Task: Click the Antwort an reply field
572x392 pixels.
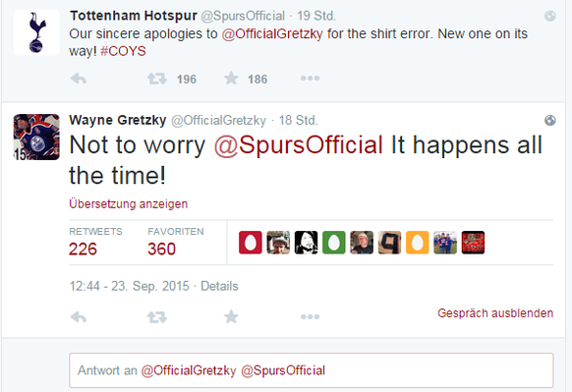Action: (312, 370)
